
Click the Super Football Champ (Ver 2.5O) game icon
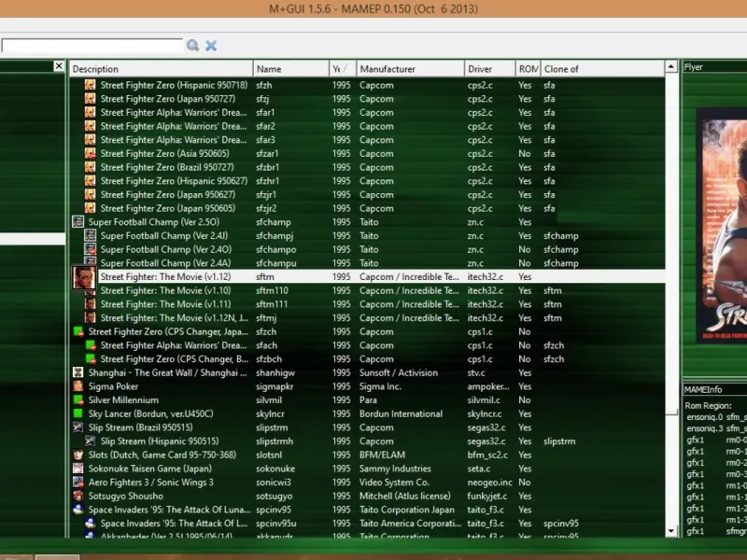[x=78, y=222]
